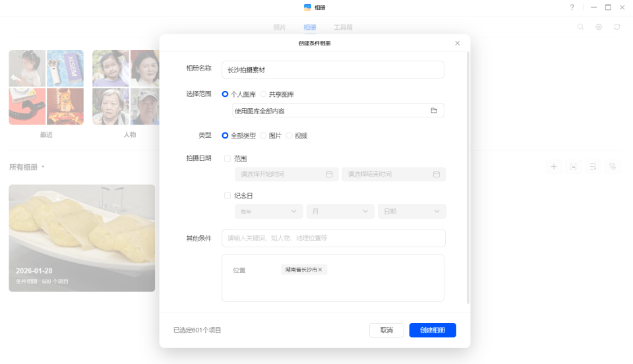633x364 pixels.
Task: Open the 最近 album thumbnail
Action: click(x=46, y=87)
